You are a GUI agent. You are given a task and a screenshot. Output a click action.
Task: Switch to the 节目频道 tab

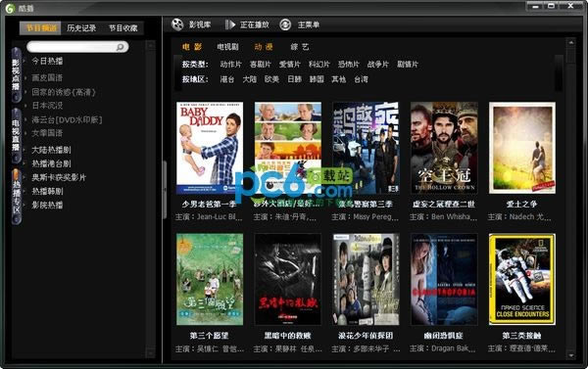(40, 28)
